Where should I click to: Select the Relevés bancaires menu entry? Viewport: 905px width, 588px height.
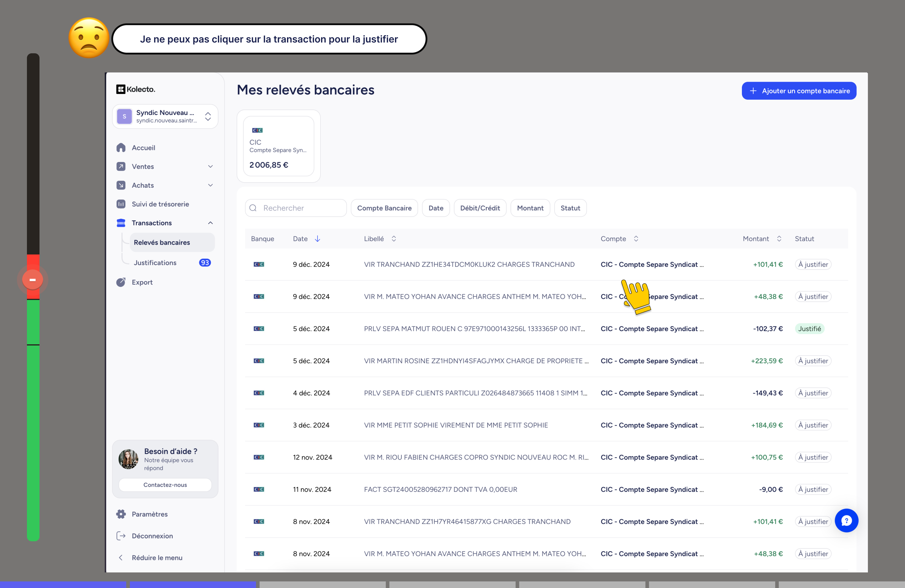(161, 242)
